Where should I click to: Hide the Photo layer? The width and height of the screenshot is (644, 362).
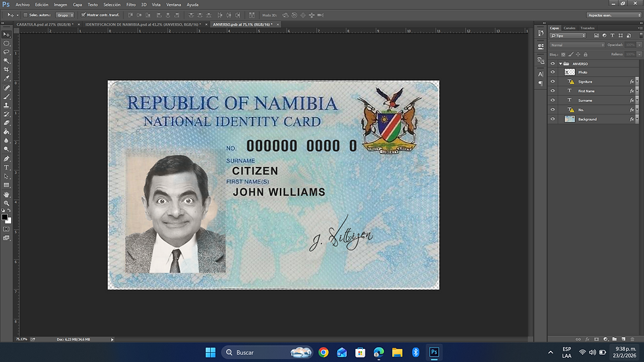click(553, 72)
